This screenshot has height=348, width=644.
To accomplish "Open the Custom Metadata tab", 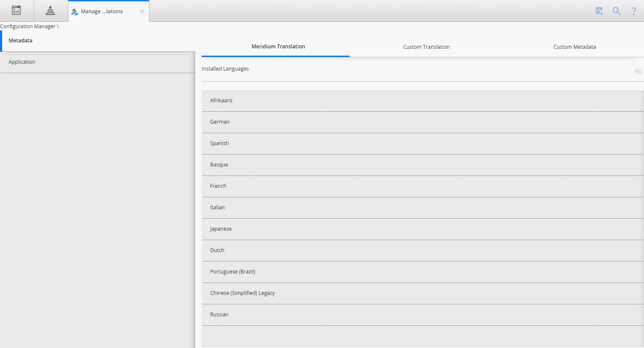I will [575, 47].
